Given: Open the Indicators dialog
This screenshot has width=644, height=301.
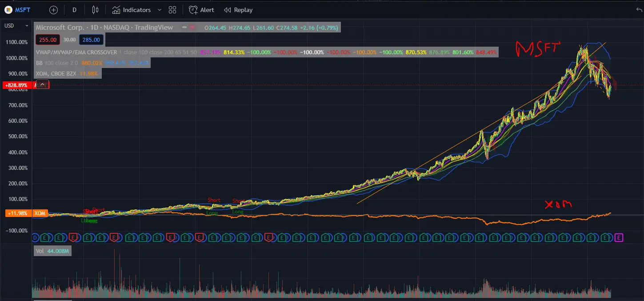Looking at the screenshot, I should pyautogui.click(x=131, y=10).
